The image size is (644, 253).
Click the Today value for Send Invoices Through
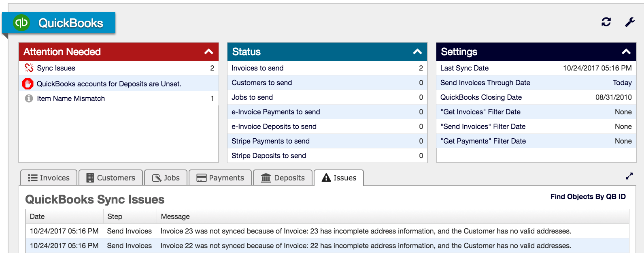click(x=622, y=83)
